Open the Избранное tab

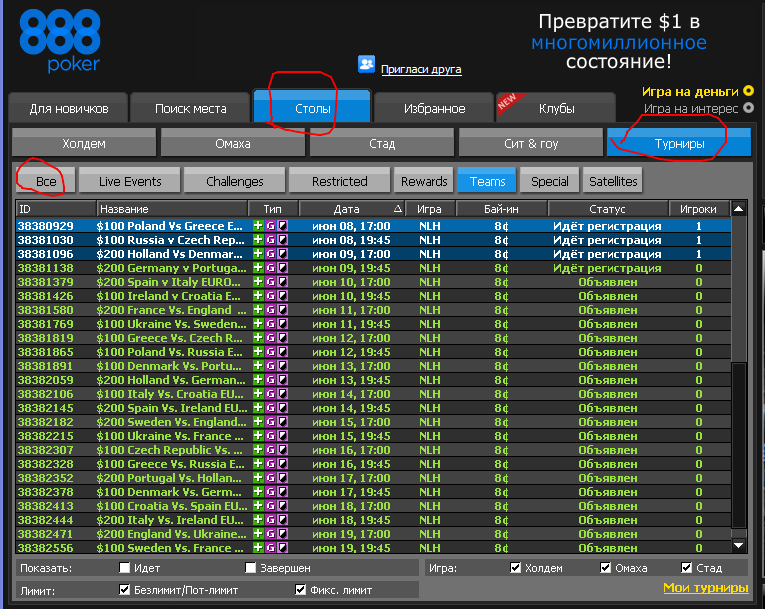pos(435,108)
